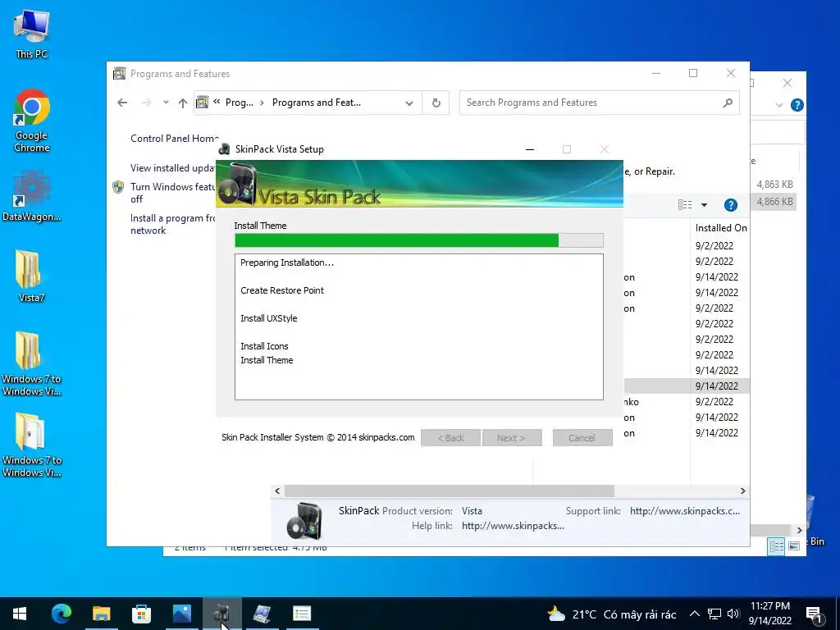Image resolution: width=840 pixels, height=630 pixels.
Task: Click the Installed On column header
Action: 720,228
